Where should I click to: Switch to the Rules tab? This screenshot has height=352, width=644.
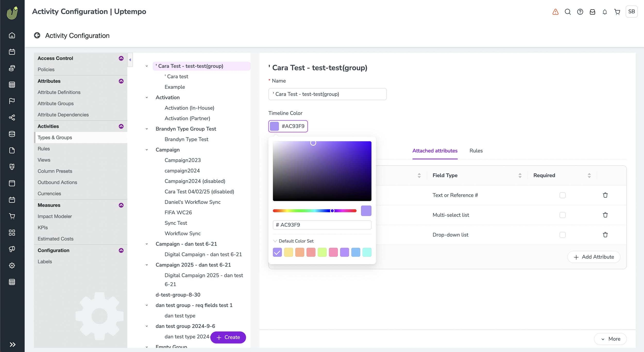coord(476,151)
